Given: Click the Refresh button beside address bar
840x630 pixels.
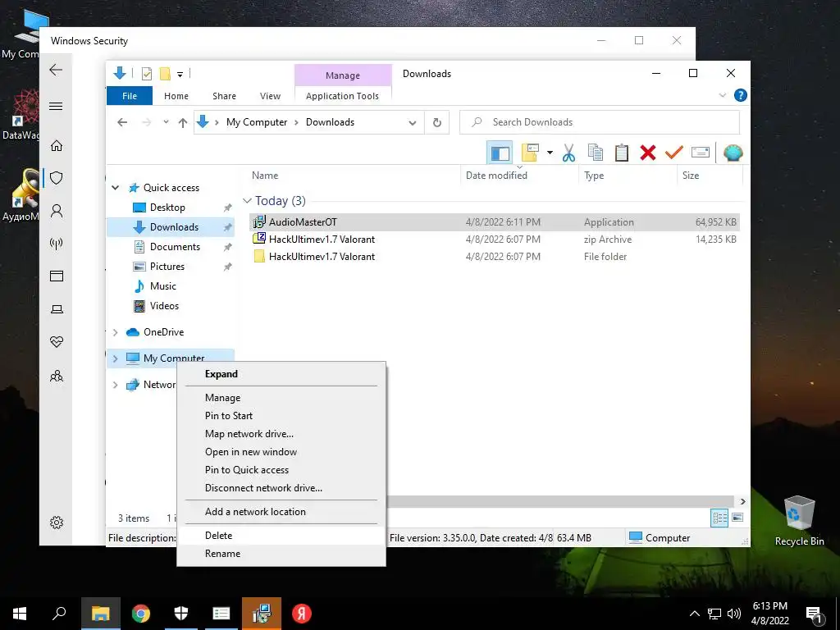Looking at the screenshot, I should pos(437,123).
